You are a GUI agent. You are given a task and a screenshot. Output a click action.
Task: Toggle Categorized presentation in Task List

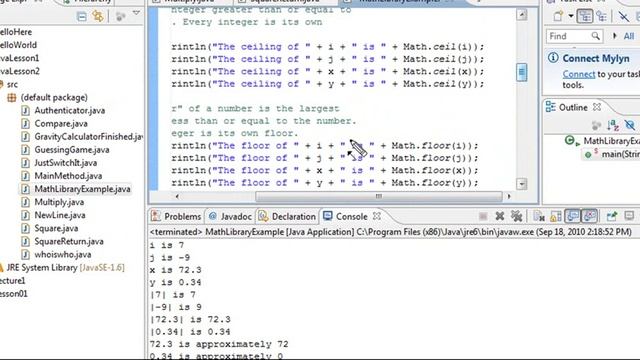pos(585,16)
